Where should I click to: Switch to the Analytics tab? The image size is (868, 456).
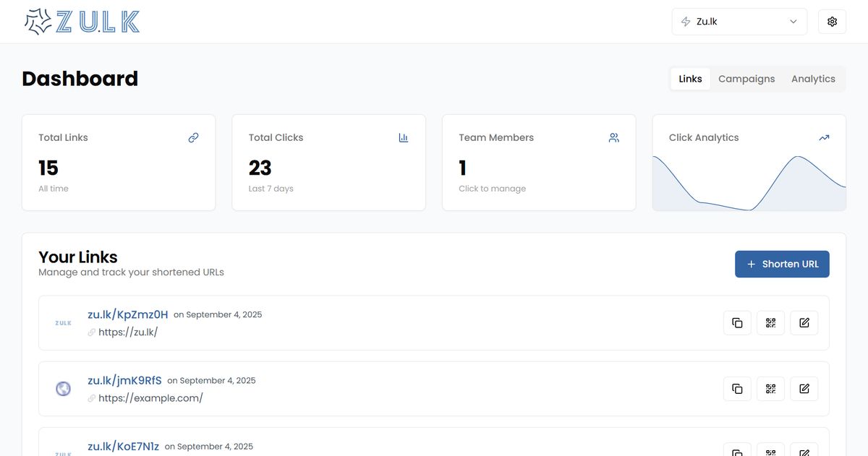coord(813,79)
